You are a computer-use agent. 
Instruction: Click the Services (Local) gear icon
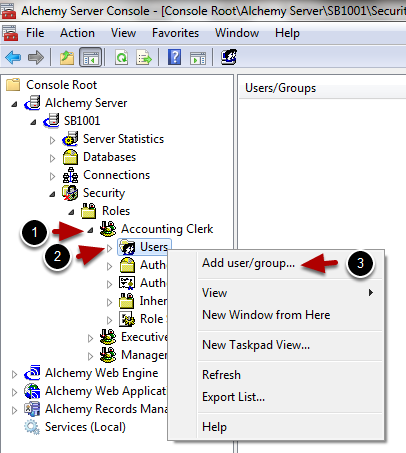point(32,427)
